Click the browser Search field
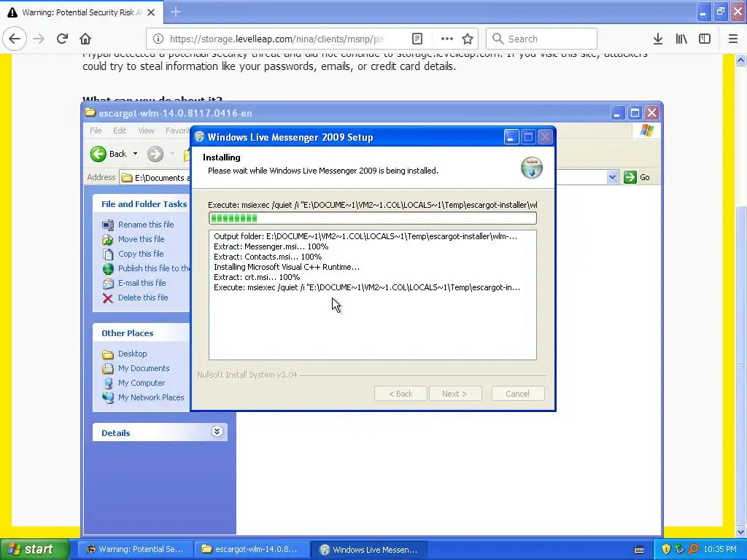This screenshot has width=747, height=560. 542,39
